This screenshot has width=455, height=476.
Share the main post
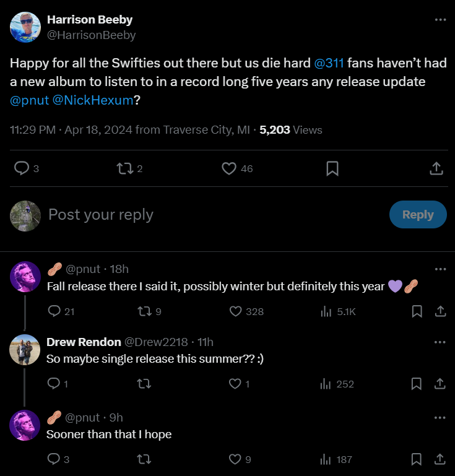tap(436, 168)
